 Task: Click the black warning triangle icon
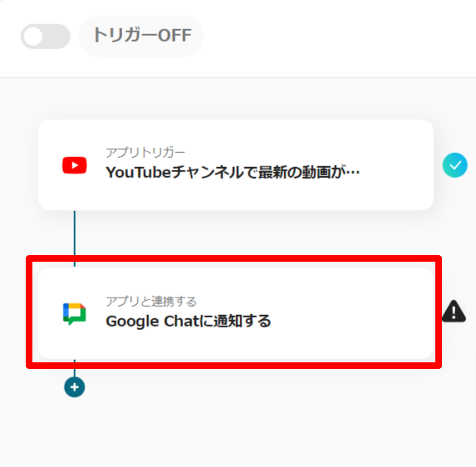pyautogui.click(x=454, y=312)
